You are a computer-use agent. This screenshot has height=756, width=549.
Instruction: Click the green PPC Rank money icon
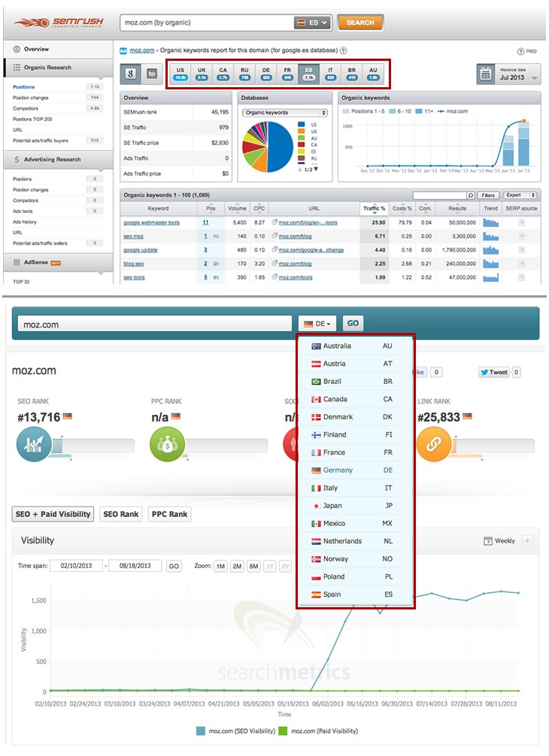point(168,445)
